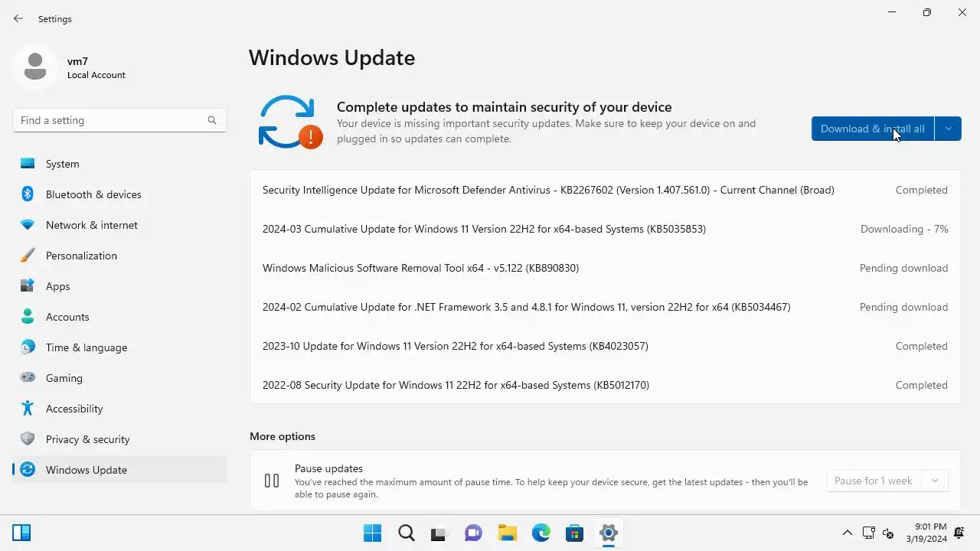The image size is (980, 551).
Task: Open Bluetooth & devices icon in sidebar
Action: click(28, 194)
